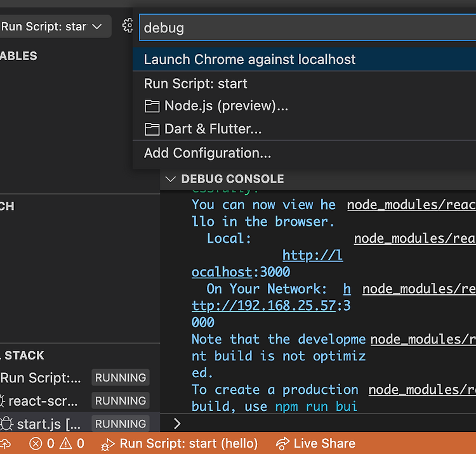Image resolution: width=476 pixels, height=454 pixels.
Task: Click the Dart & Flutter folder icon
Action: tap(152, 129)
